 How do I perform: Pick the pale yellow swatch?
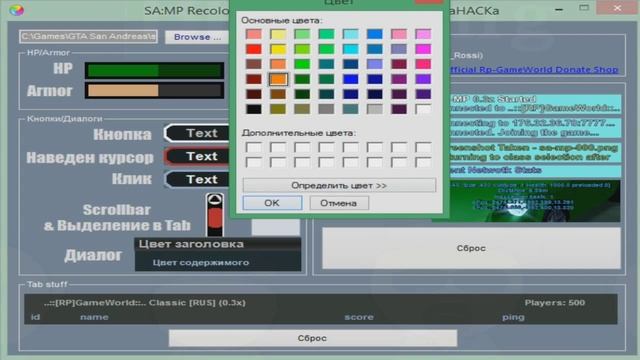[278, 34]
